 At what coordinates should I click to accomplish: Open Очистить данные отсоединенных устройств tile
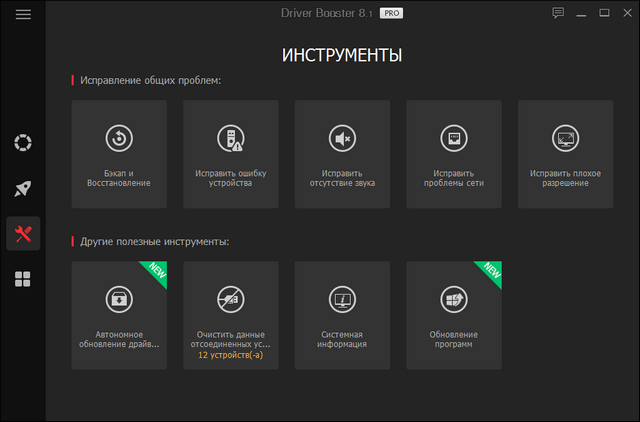(231, 315)
